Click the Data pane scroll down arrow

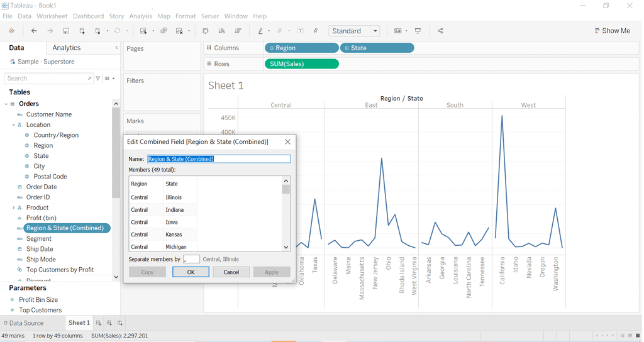[116, 277]
